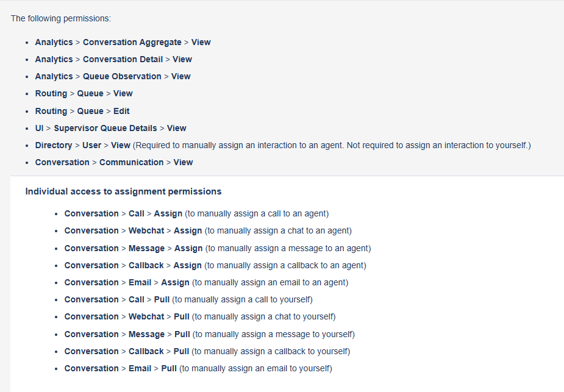
Task: Select the Routing > Queue > View entry
Action: tap(84, 93)
